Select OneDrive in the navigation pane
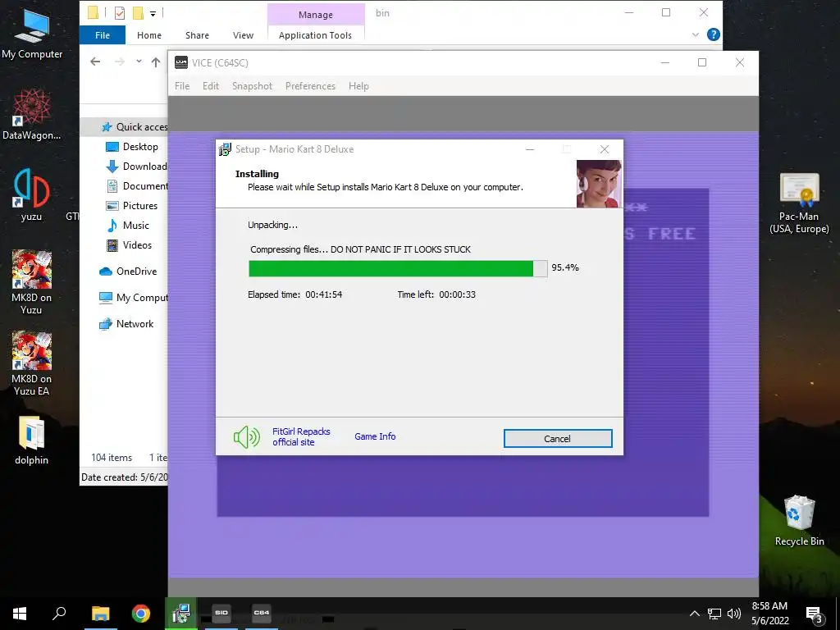 pos(128,271)
